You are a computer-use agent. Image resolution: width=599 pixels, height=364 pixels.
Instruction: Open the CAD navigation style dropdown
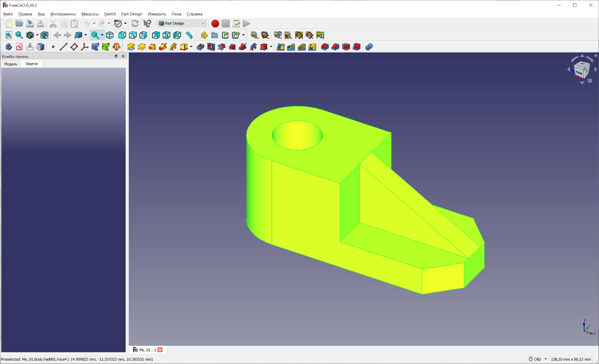click(538, 359)
